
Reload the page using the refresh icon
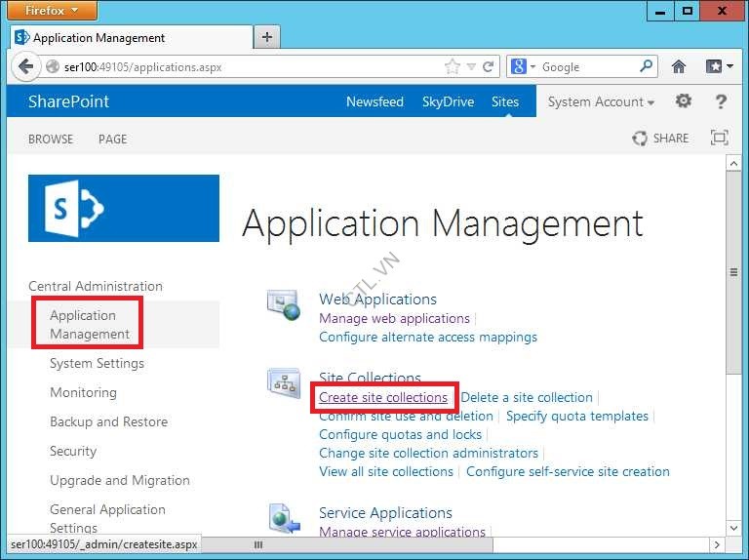[489, 67]
